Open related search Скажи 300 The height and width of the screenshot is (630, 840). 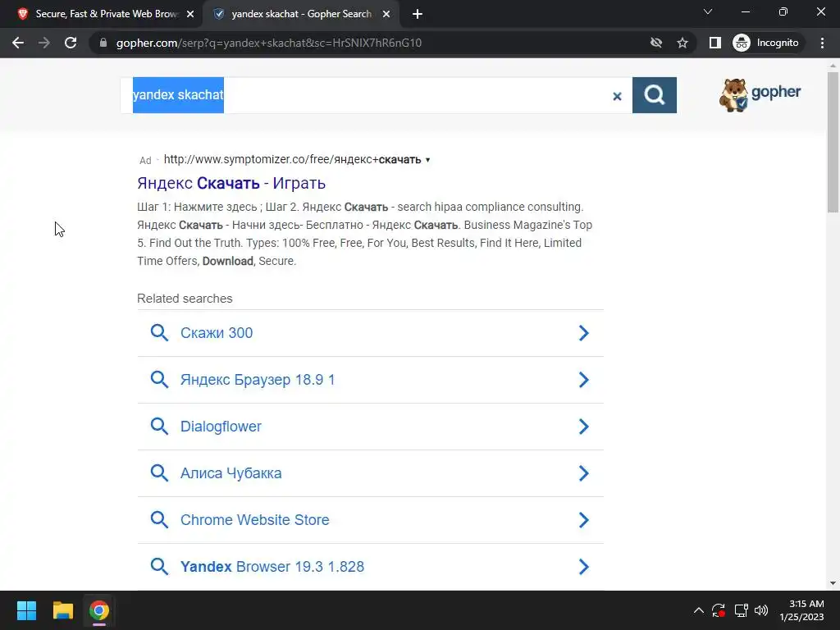point(370,333)
